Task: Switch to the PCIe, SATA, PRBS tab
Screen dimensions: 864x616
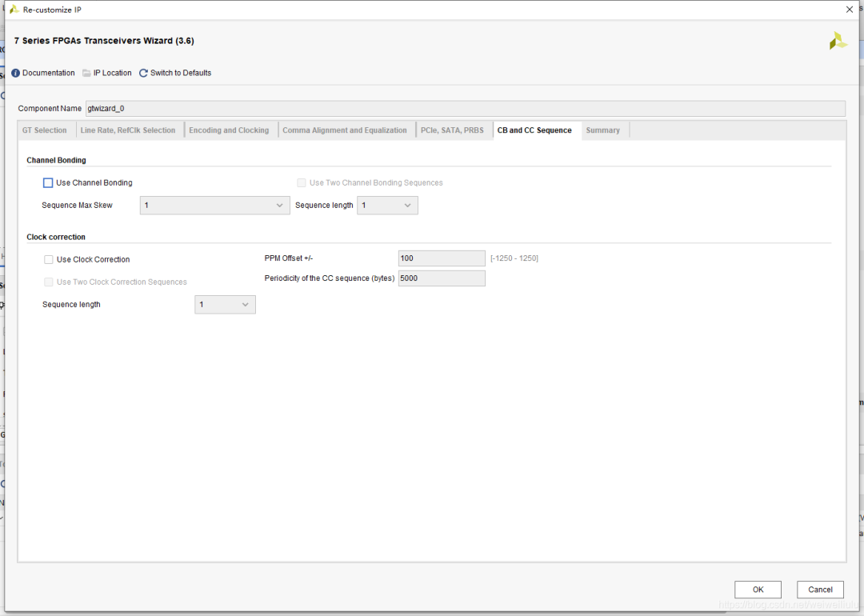Action: (x=452, y=130)
